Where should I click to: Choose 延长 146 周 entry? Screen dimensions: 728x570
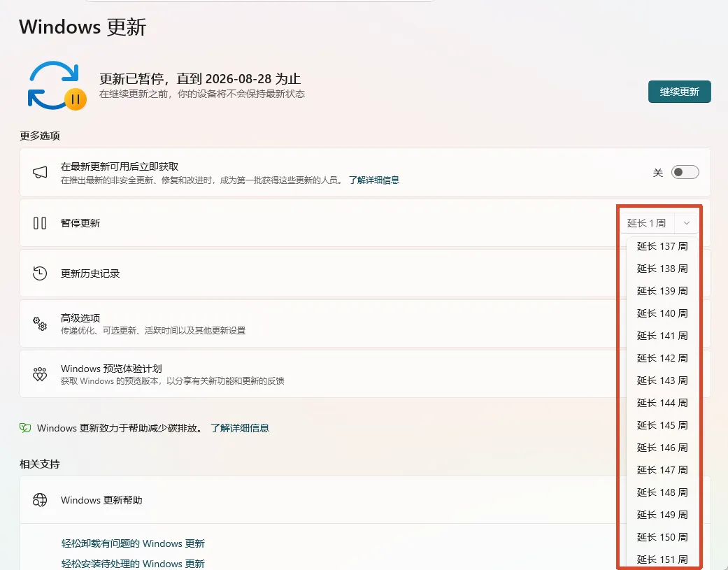(662, 448)
